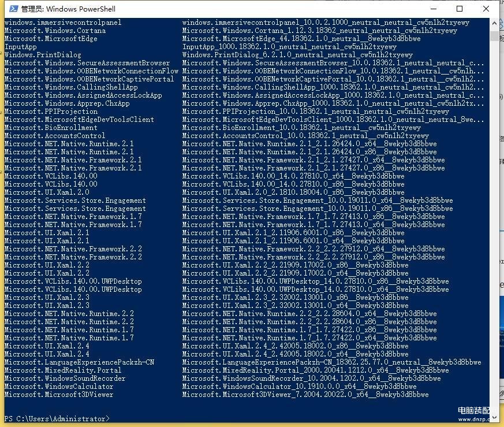Click NET.Native.Runtime.1.7_1.7.27422.0_x64 full name
This screenshot has width=504, height=427.
[309, 338]
